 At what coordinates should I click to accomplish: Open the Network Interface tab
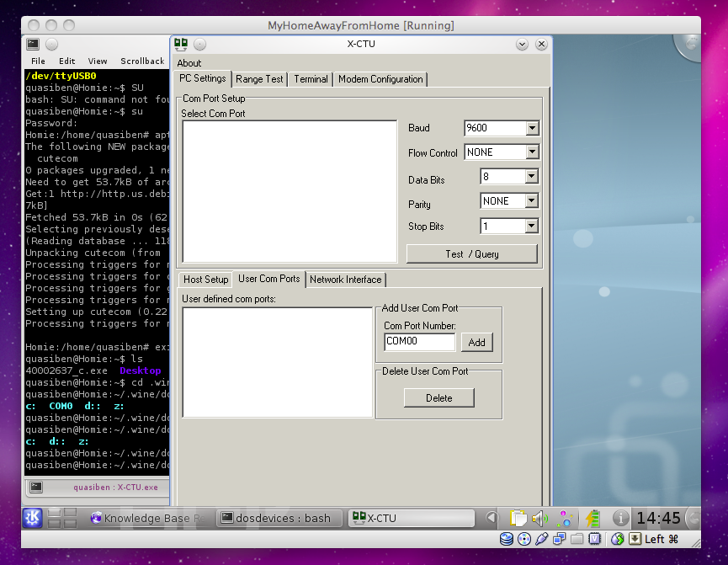click(345, 280)
